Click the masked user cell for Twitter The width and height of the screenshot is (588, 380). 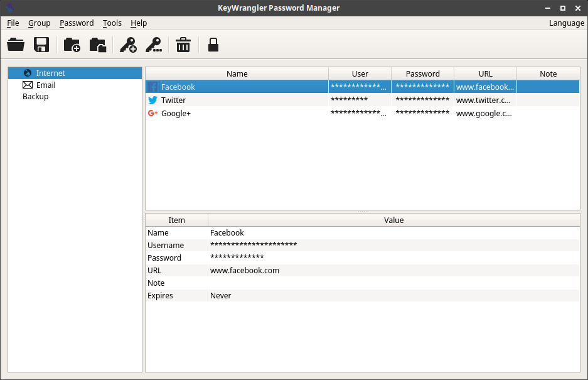click(x=360, y=100)
